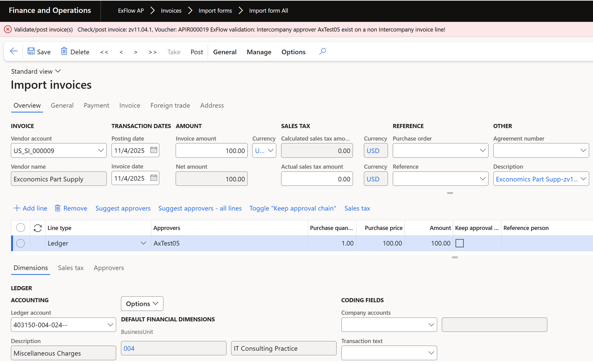Click the Invoice amount input field
This screenshot has width=593, height=364.
211,151
